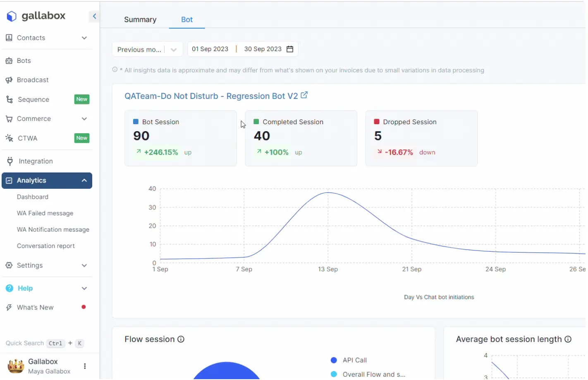This screenshot has width=588, height=380.
Task: Open external link icon beside bot title
Action: point(304,95)
